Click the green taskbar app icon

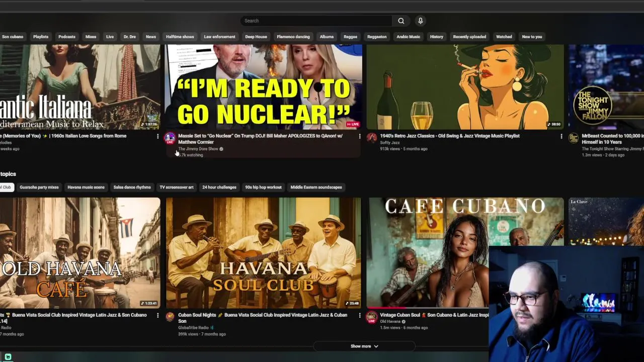click(8, 356)
